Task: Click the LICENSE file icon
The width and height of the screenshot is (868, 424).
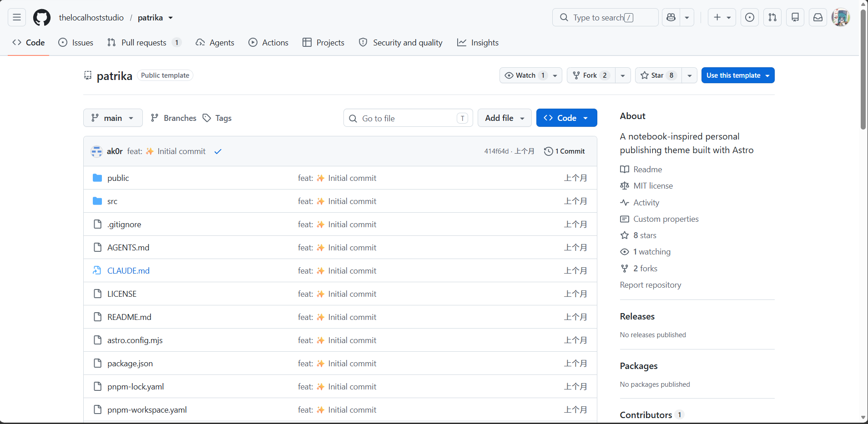Action: [97, 294]
